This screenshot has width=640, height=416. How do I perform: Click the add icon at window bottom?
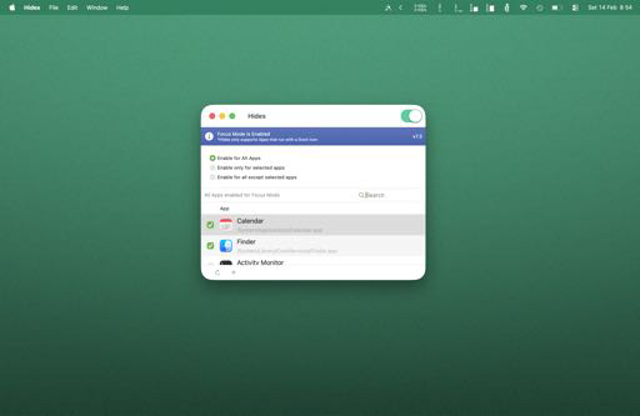pyautogui.click(x=233, y=272)
